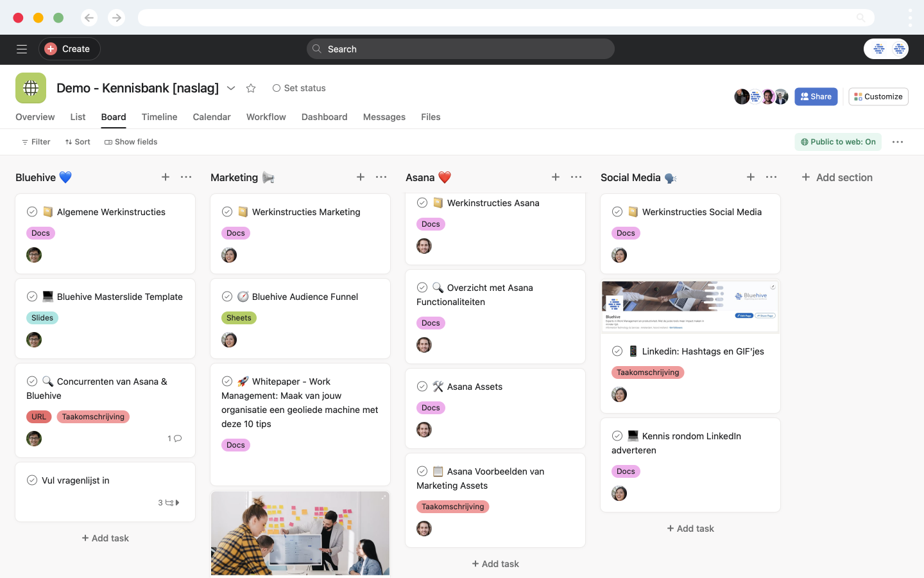Mark Concurrenten van Asana & Bluehive complete
The width and height of the screenshot is (924, 578).
pos(32,381)
